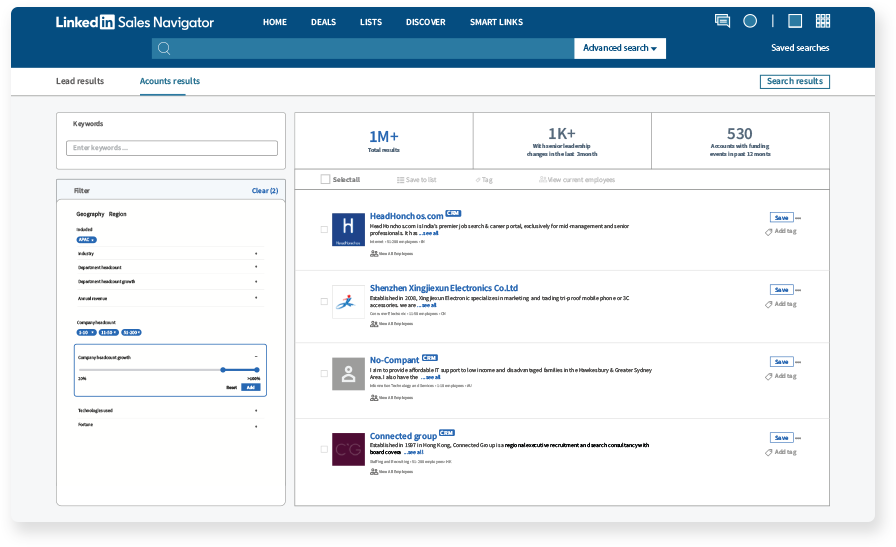The height and width of the screenshot is (547, 896).
Task: Clear (2) applied filters
Action: coord(265,191)
